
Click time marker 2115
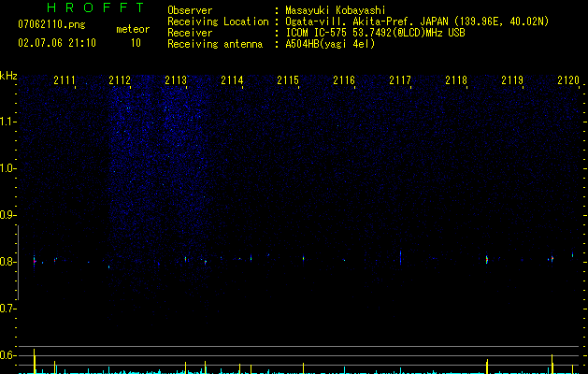(x=288, y=79)
